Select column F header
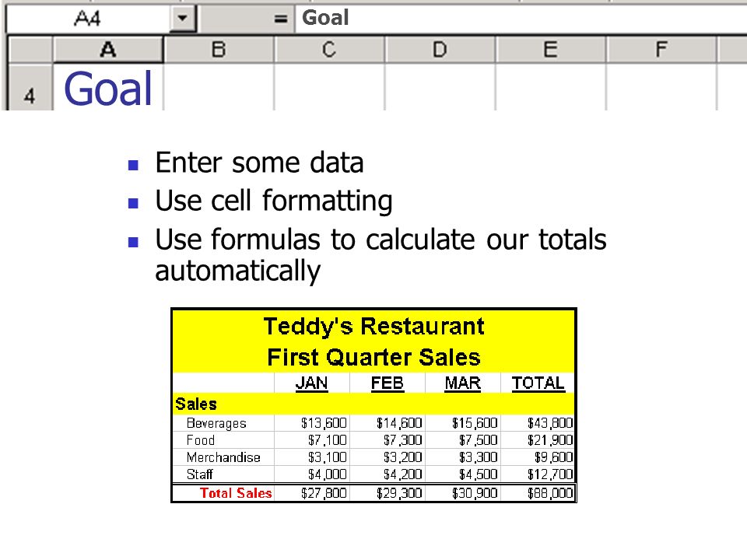 click(661, 50)
